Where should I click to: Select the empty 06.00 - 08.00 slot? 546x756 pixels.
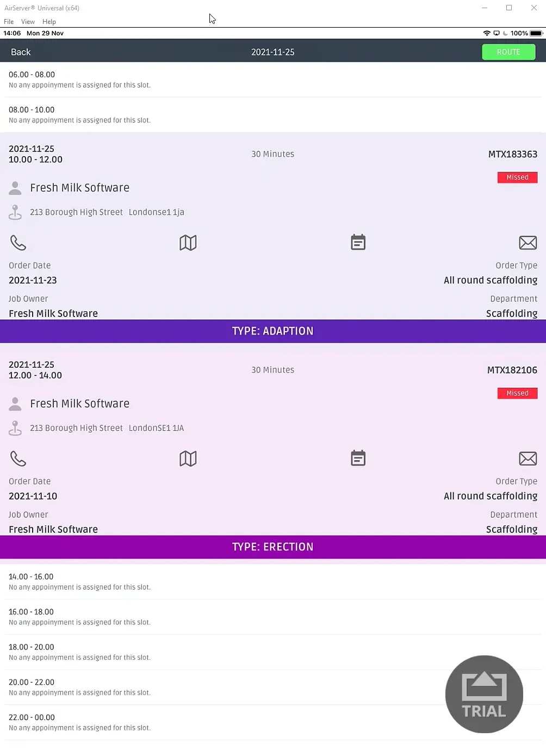coord(79,79)
